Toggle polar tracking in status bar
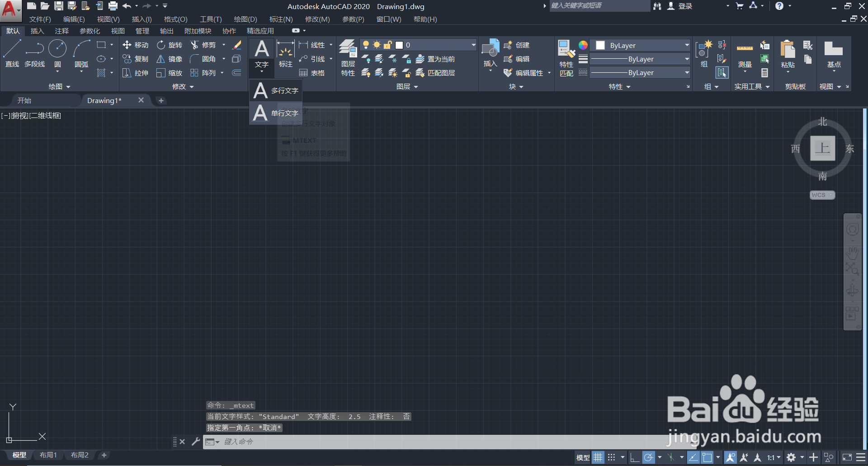 649,457
